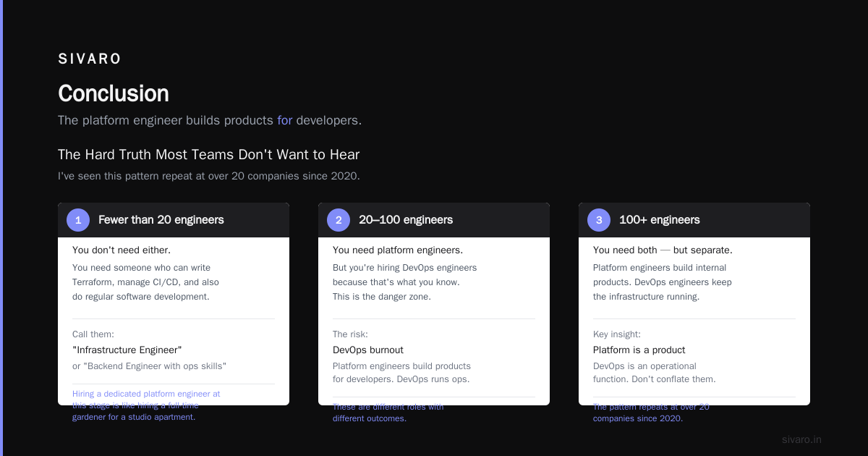Click 'You don't need either.' text
This screenshot has width=868, height=456.
coord(122,250)
